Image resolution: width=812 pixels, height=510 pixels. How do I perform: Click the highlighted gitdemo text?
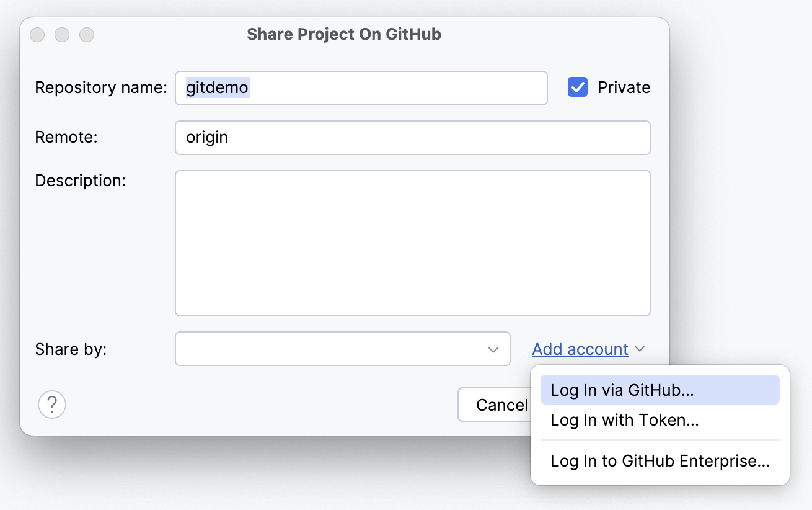point(216,87)
